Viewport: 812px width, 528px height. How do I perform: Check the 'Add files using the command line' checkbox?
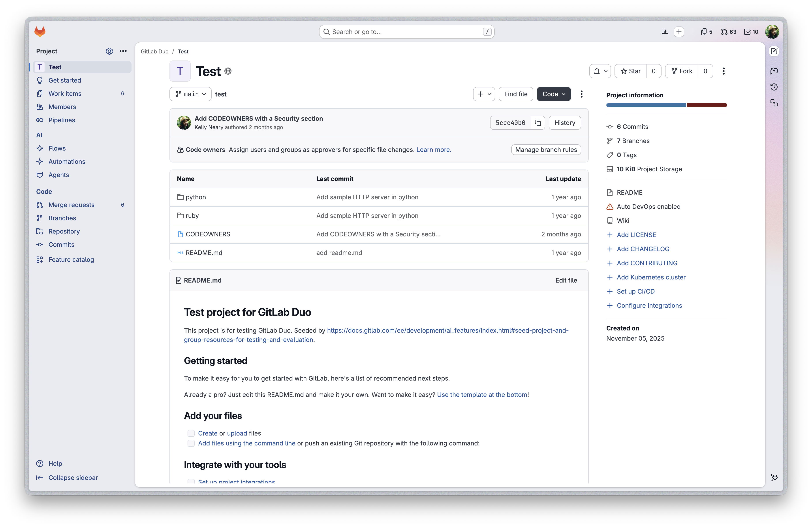click(191, 443)
